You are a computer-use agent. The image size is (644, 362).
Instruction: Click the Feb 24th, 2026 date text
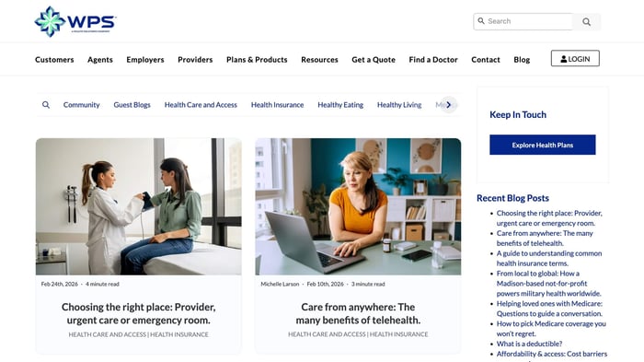point(59,284)
